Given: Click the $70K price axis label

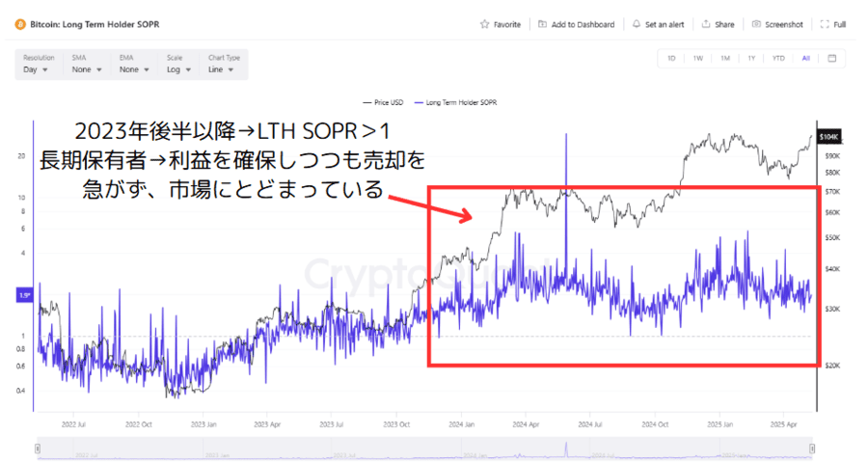Looking at the screenshot, I should (x=832, y=191).
